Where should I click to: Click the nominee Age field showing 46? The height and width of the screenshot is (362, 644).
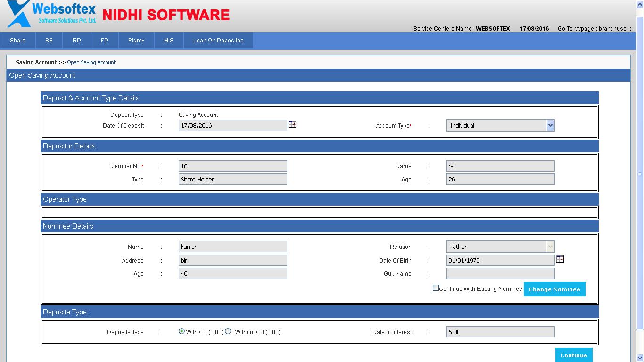(x=233, y=273)
